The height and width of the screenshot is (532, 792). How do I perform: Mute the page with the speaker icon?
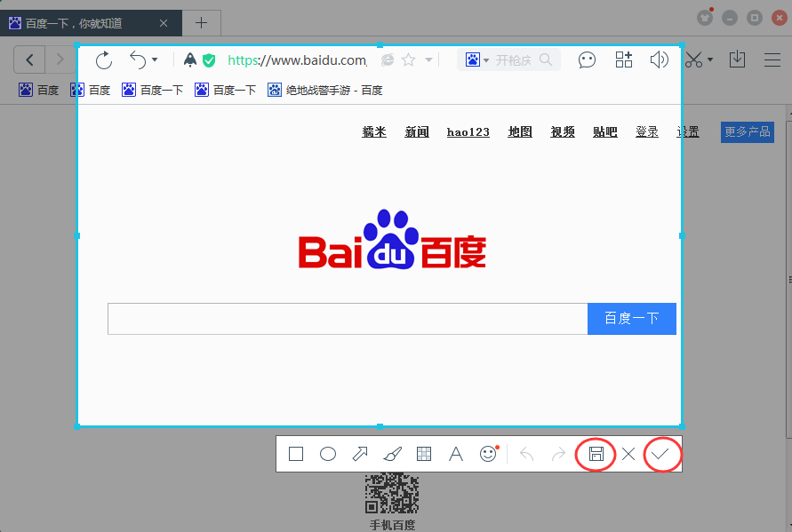click(x=659, y=60)
